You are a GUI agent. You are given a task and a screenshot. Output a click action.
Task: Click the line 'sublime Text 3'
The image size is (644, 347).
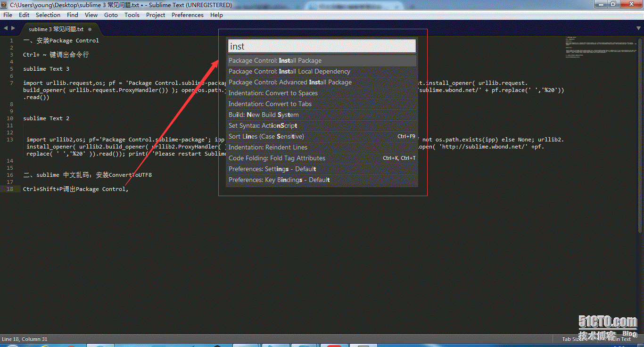tap(46, 69)
